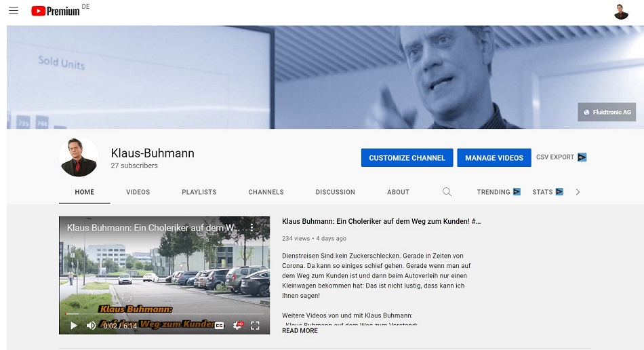
Task: Click the YouTube Premium logo
Action: coord(56,11)
